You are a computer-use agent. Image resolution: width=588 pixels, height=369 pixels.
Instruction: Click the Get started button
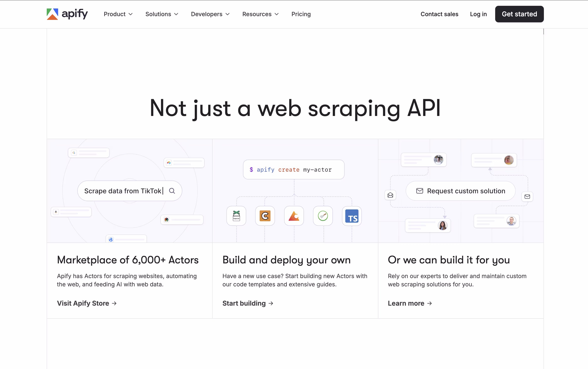tap(519, 14)
